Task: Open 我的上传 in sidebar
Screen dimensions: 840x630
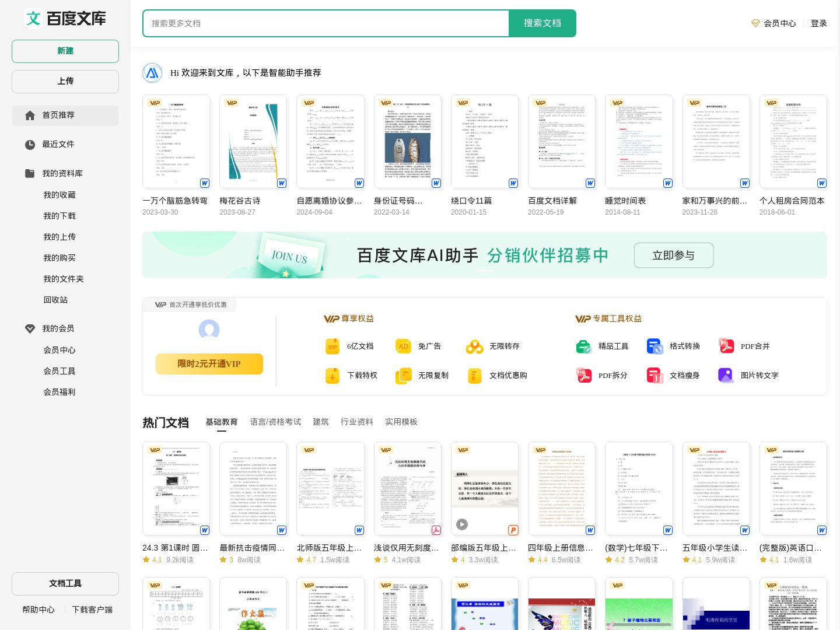Action: (60, 237)
